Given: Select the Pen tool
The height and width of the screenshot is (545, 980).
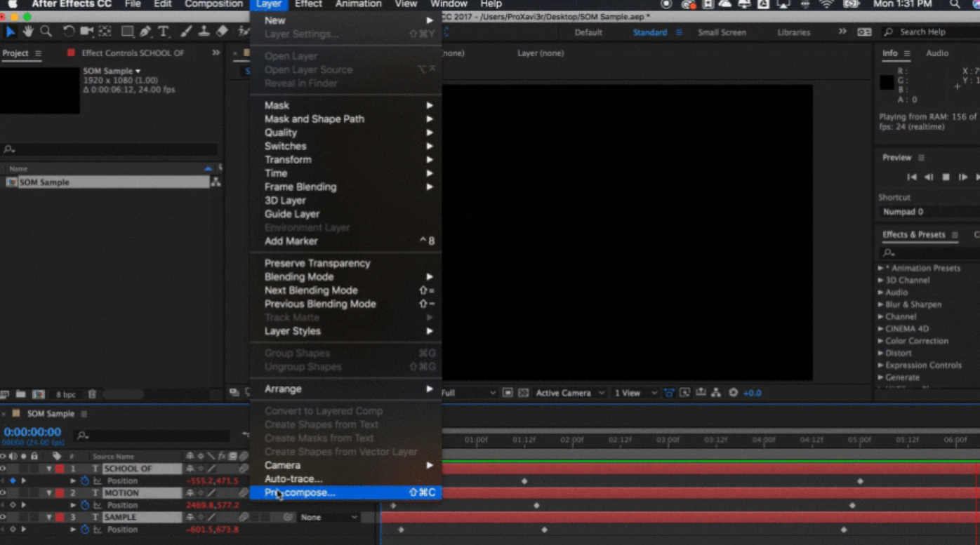Looking at the screenshot, I should coord(145,32).
